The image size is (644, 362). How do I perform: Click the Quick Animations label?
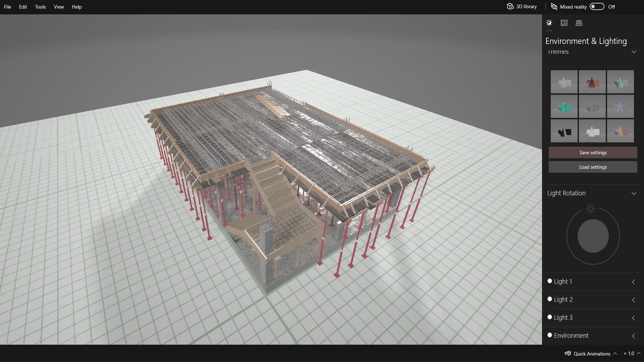tap(592, 354)
